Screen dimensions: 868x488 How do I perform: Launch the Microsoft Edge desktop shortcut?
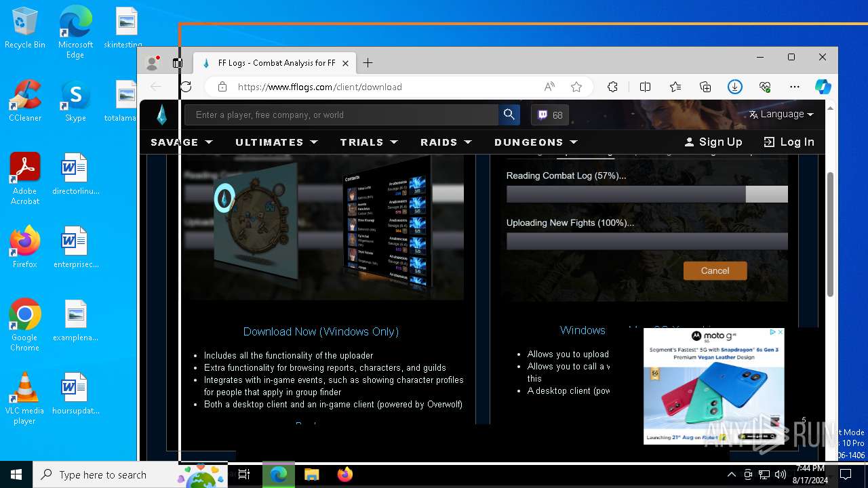(75, 33)
